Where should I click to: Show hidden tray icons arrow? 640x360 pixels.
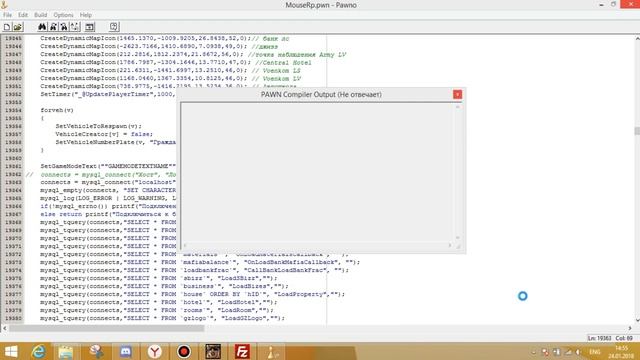(533, 352)
